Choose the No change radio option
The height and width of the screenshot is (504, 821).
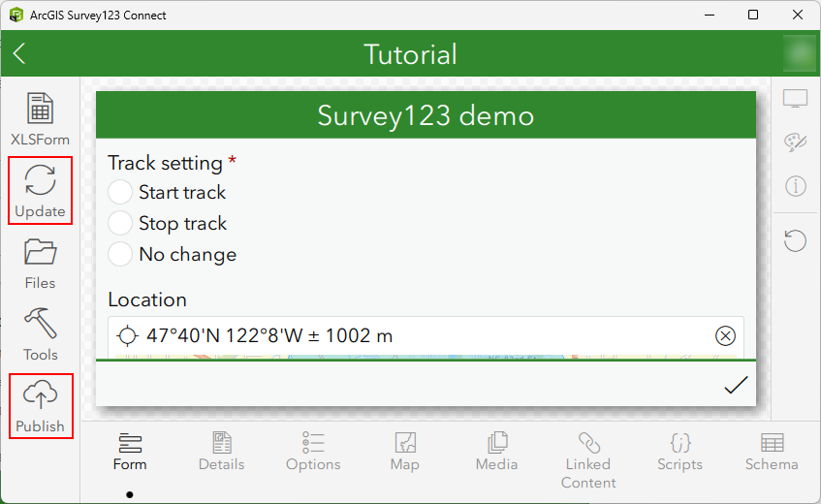[120, 254]
